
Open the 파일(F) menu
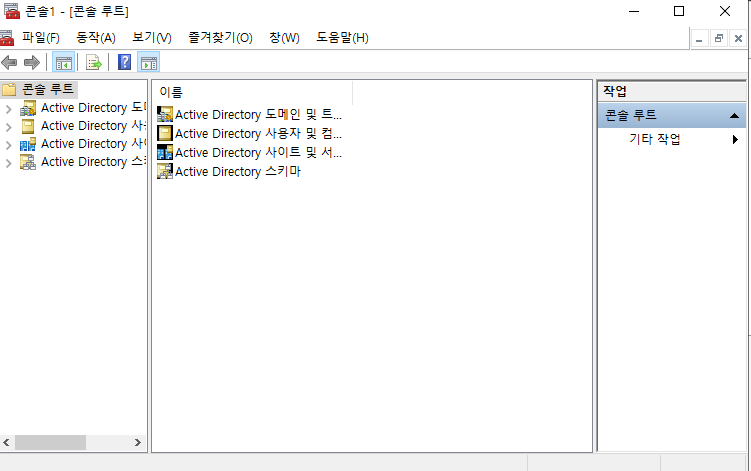(x=41, y=38)
